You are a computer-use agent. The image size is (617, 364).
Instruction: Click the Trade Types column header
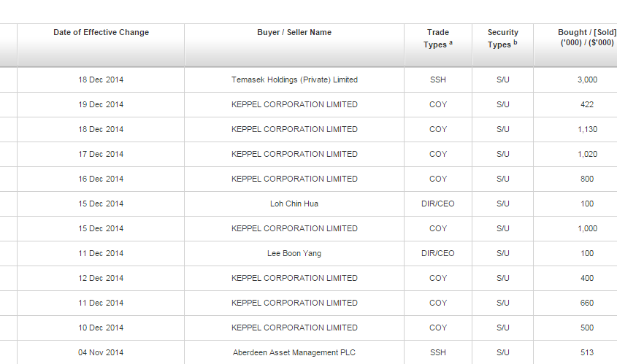pyautogui.click(x=438, y=38)
